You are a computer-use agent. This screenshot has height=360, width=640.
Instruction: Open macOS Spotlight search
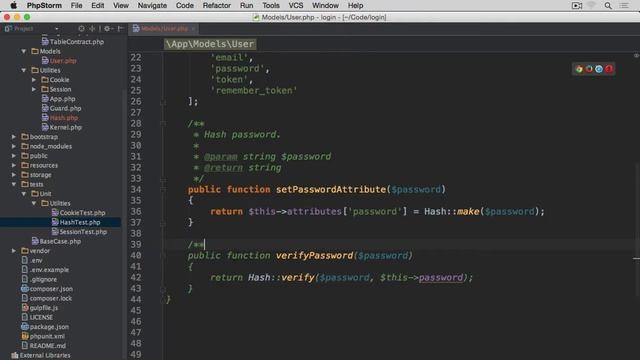pyautogui.click(x=608, y=5)
